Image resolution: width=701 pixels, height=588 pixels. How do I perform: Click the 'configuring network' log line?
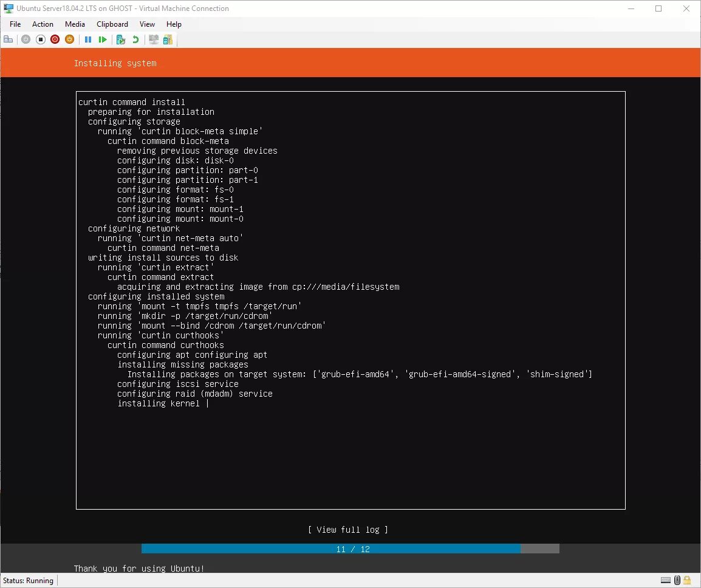pos(134,228)
